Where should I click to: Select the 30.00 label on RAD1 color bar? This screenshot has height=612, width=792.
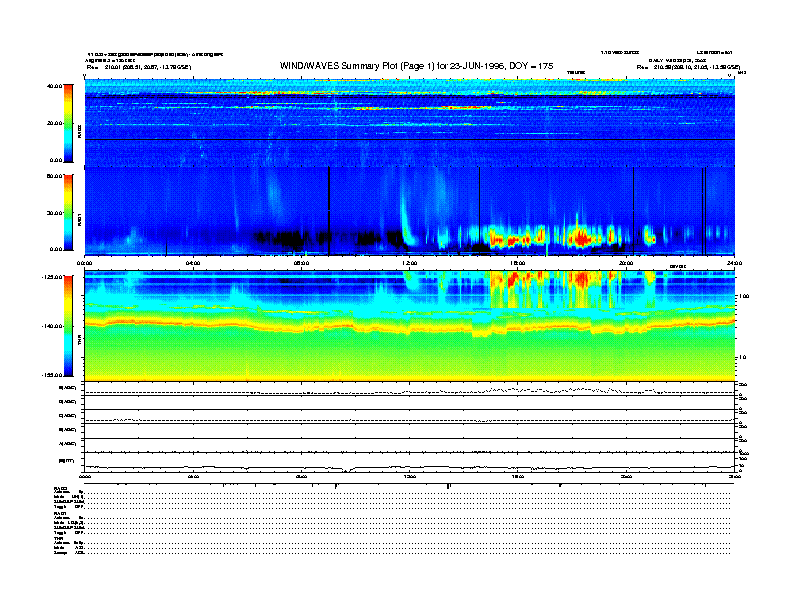(54, 213)
